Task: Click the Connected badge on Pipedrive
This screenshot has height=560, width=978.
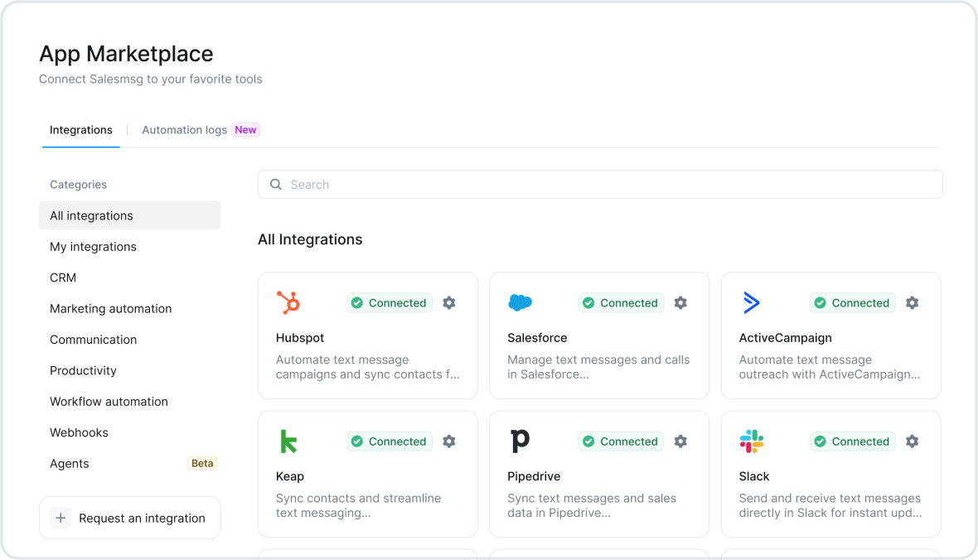Action: tap(621, 441)
